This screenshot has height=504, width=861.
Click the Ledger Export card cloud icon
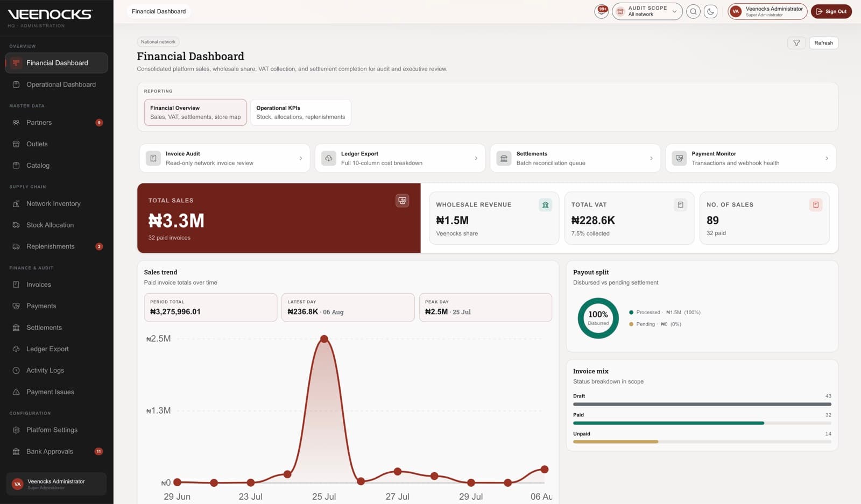pyautogui.click(x=329, y=158)
